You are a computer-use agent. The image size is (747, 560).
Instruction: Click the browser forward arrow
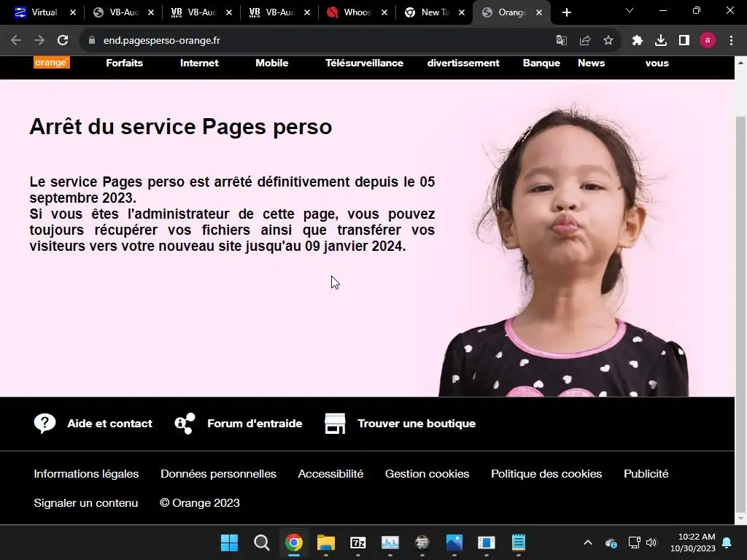coord(39,41)
